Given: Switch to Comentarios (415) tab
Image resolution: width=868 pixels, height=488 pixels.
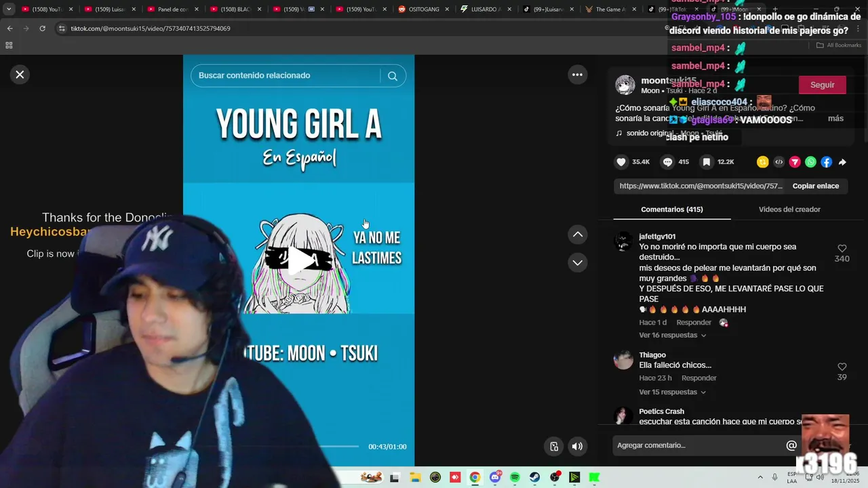Looking at the screenshot, I should click(x=672, y=209).
